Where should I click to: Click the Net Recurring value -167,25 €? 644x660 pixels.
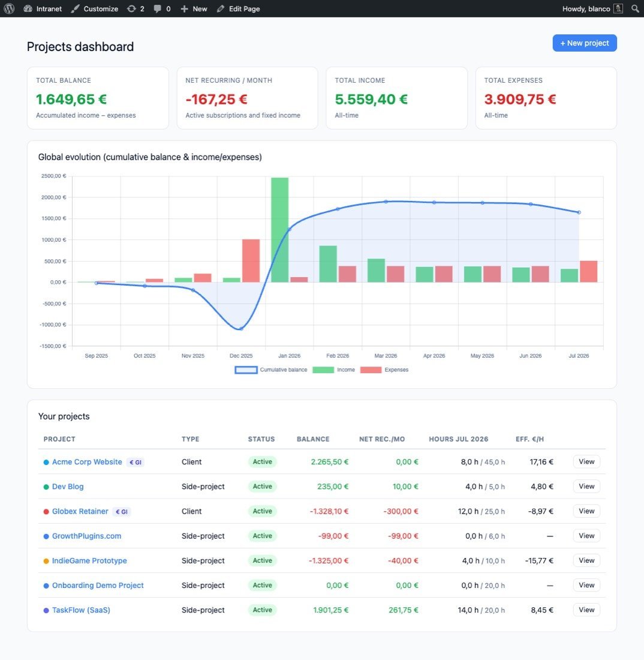tap(216, 100)
